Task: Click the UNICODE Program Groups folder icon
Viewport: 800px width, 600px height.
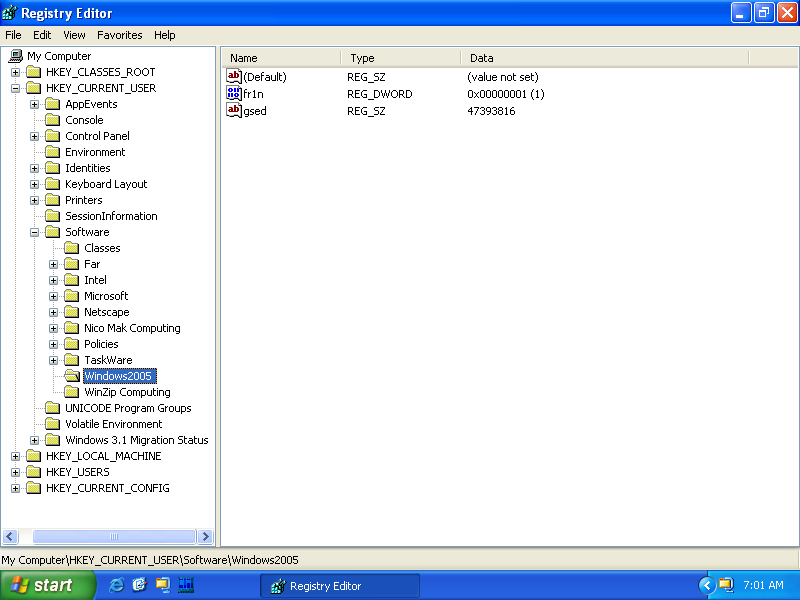Action: point(53,408)
